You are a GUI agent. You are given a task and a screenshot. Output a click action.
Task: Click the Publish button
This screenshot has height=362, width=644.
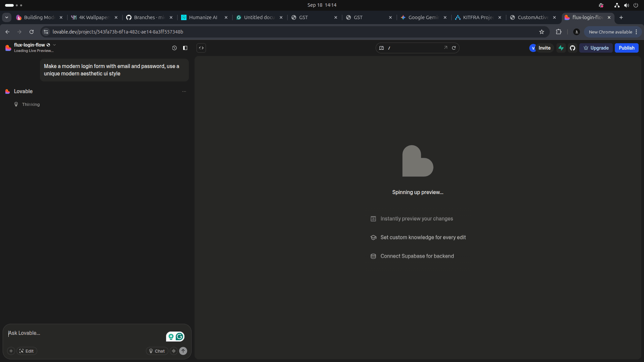click(x=626, y=48)
